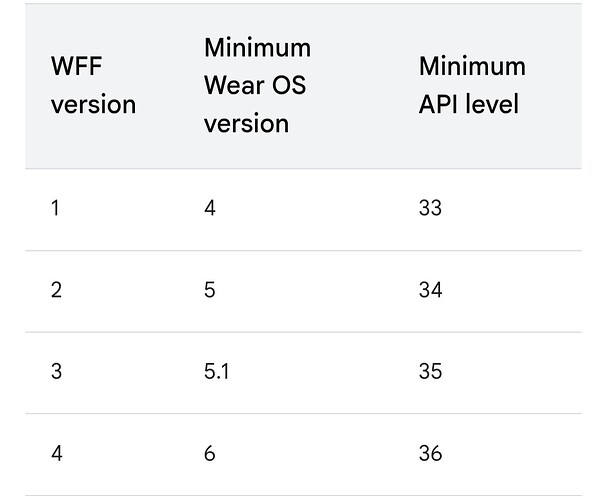Click the 'API level' text in the header
Viewport: 606px width, 500px height.
pos(469,104)
